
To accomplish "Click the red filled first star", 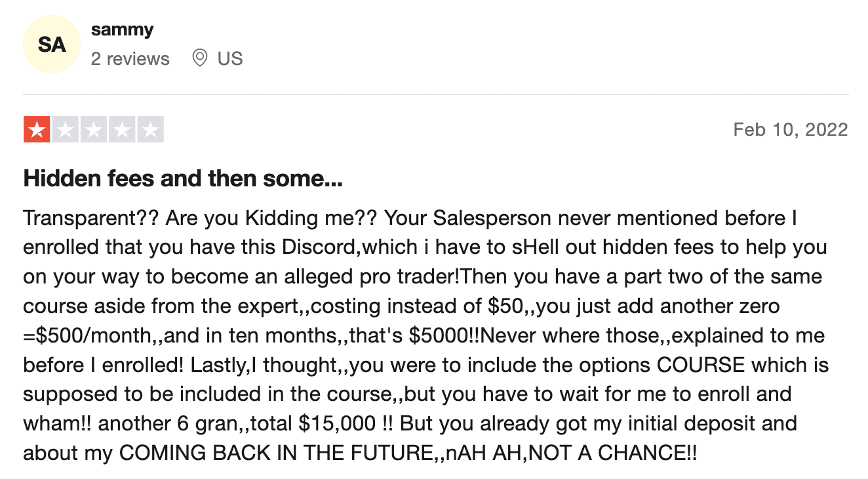I will [x=37, y=130].
